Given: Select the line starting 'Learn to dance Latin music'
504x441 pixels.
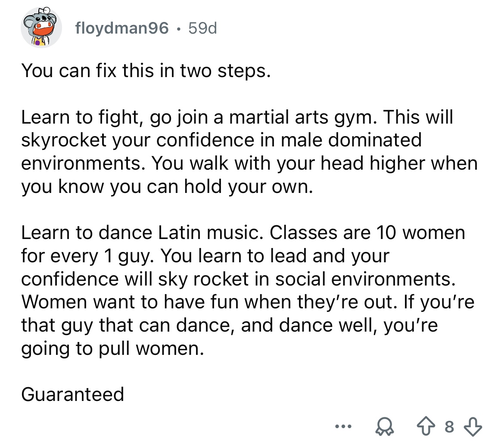Looking at the screenshot, I should point(243,233).
